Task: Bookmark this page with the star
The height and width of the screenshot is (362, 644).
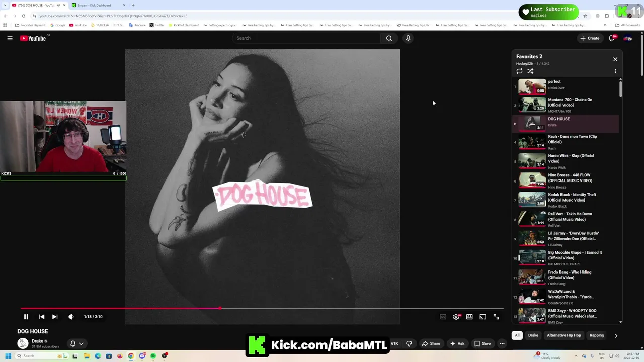Action: click(x=585, y=16)
